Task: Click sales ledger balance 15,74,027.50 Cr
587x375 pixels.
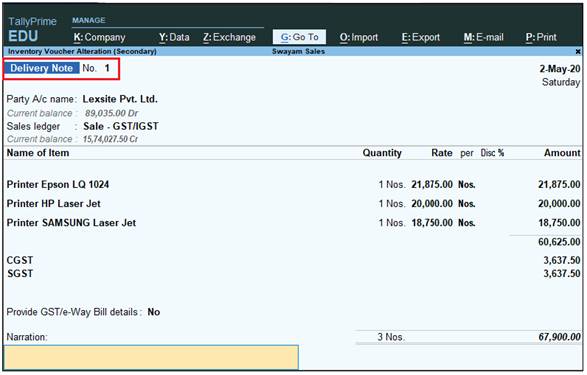Action: (110, 139)
